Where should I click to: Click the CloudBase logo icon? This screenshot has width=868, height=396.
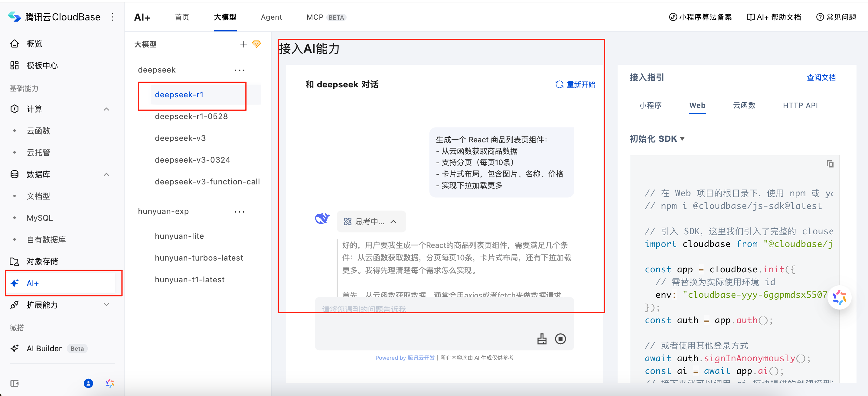tap(15, 17)
